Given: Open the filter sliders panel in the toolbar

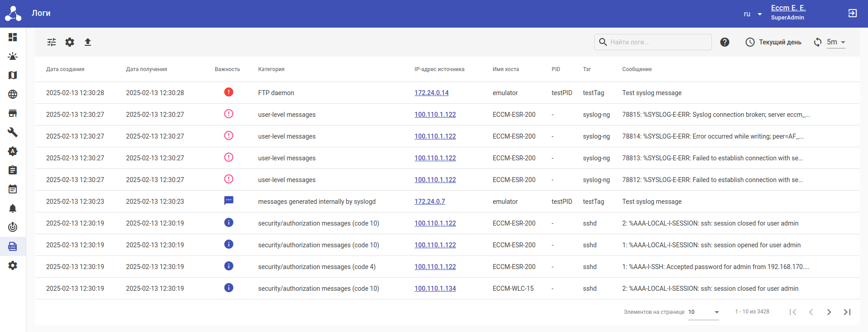Looking at the screenshot, I should click(52, 42).
